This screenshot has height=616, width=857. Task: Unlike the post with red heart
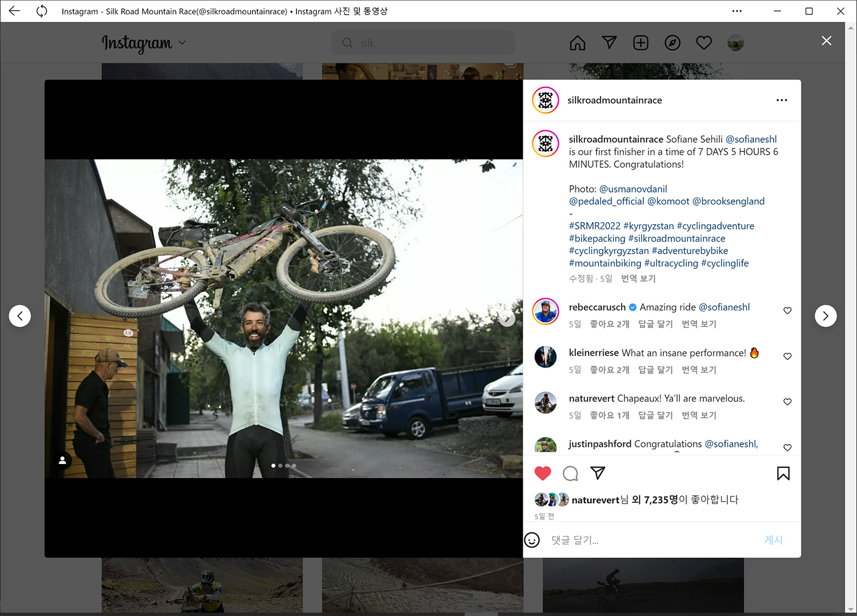(543, 473)
